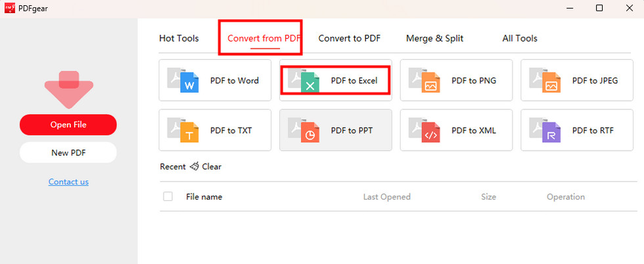Click the Recent label
This screenshot has height=264, width=644.
(173, 167)
